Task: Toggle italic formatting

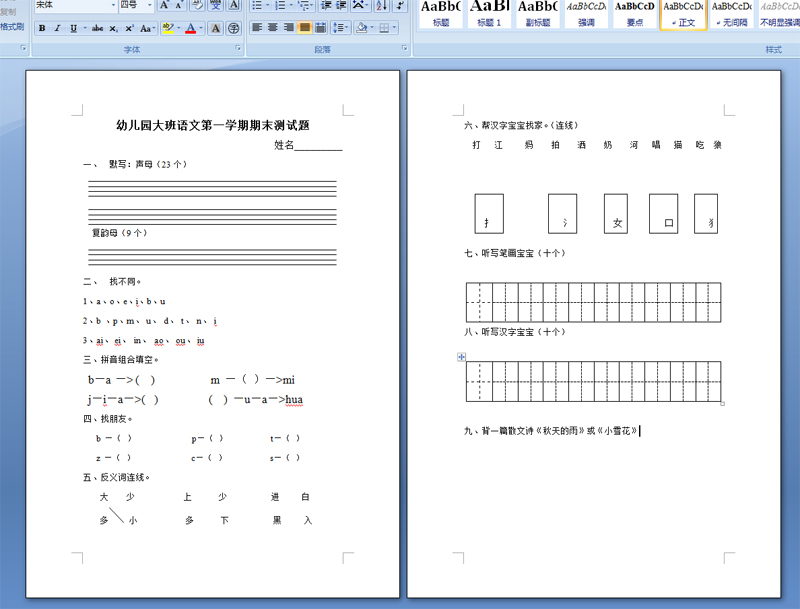Action: tap(57, 28)
